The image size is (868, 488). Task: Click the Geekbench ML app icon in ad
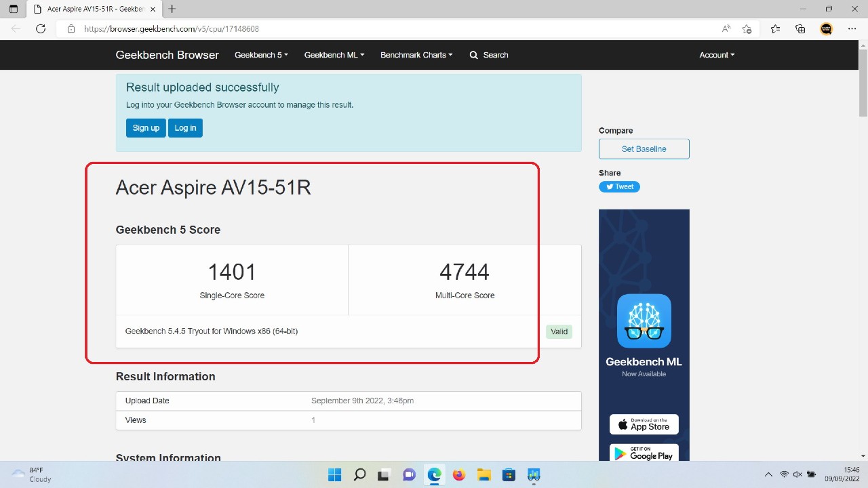(644, 321)
